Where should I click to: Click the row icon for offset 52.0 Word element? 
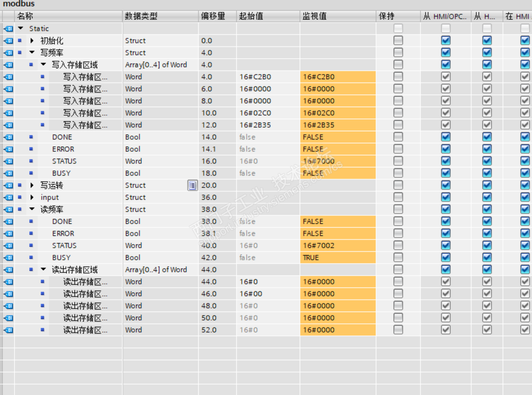(8, 330)
